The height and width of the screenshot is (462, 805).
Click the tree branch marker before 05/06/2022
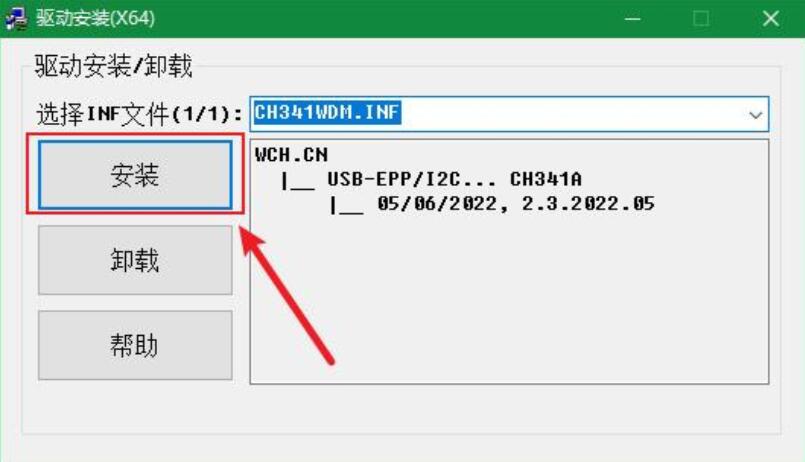(x=347, y=205)
